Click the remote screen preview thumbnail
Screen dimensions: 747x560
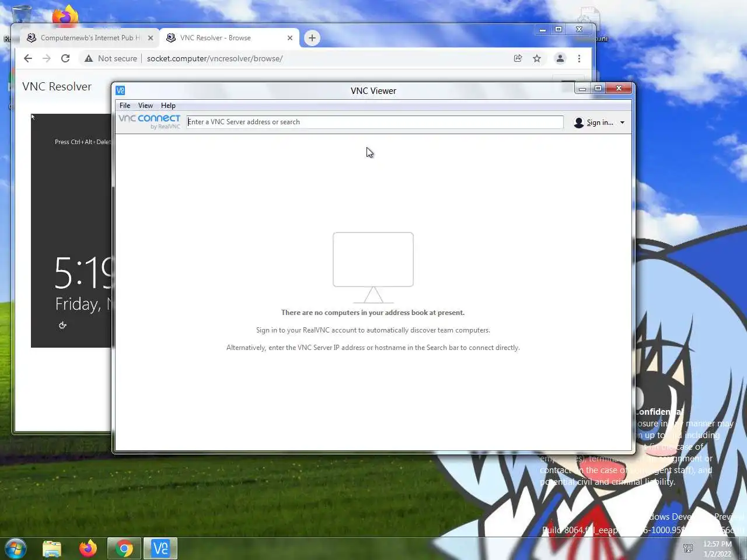click(x=71, y=230)
